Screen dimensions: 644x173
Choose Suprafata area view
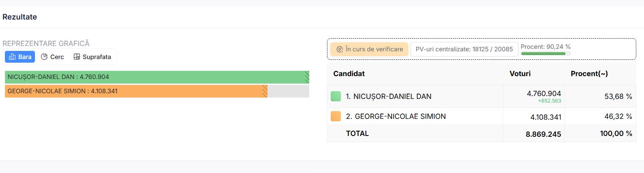coord(92,57)
